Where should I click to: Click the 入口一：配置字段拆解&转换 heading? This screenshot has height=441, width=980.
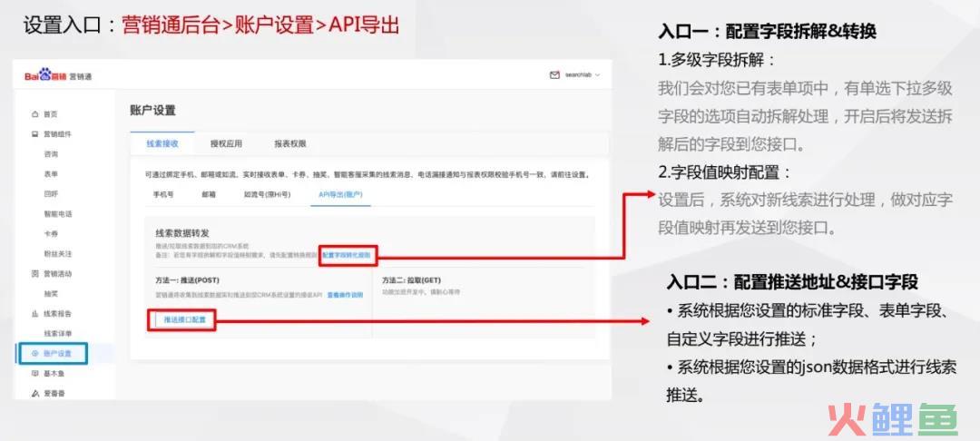coord(768,32)
